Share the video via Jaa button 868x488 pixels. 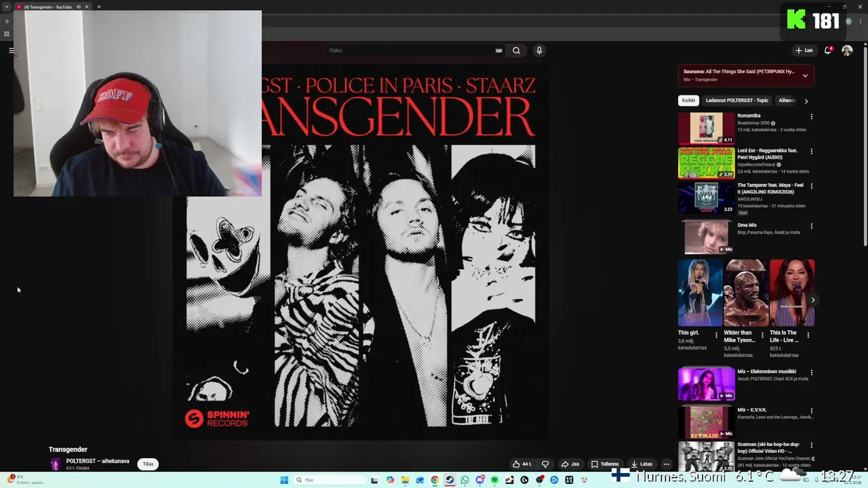click(570, 464)
